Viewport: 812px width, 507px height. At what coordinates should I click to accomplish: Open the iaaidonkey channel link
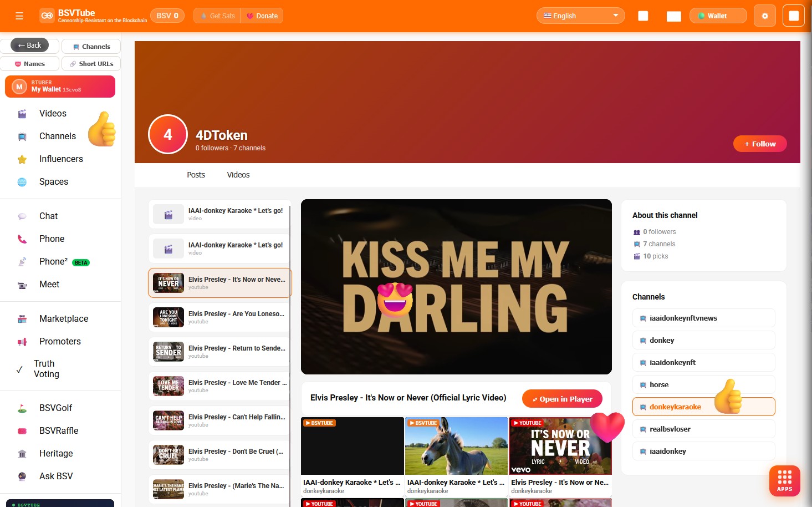click(703, 452)
